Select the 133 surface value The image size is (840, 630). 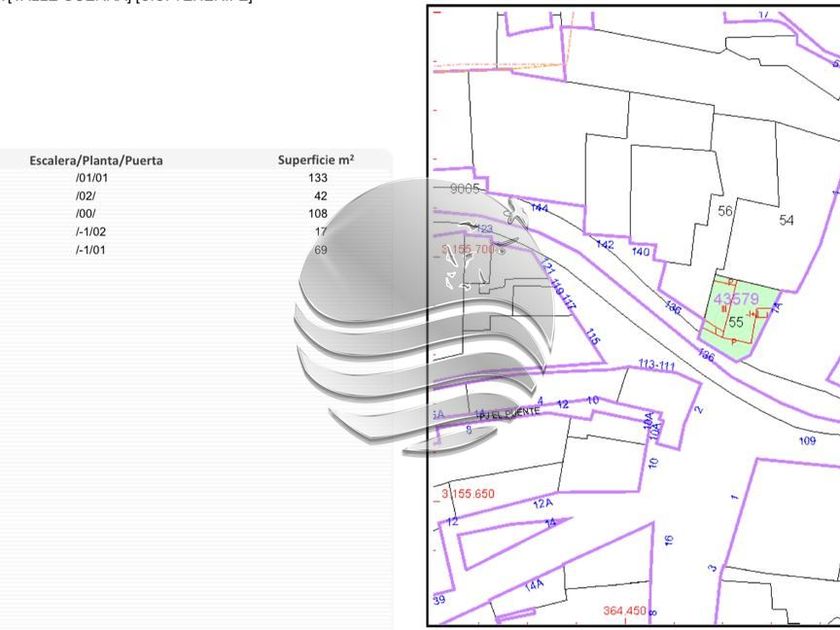[318, 178]
